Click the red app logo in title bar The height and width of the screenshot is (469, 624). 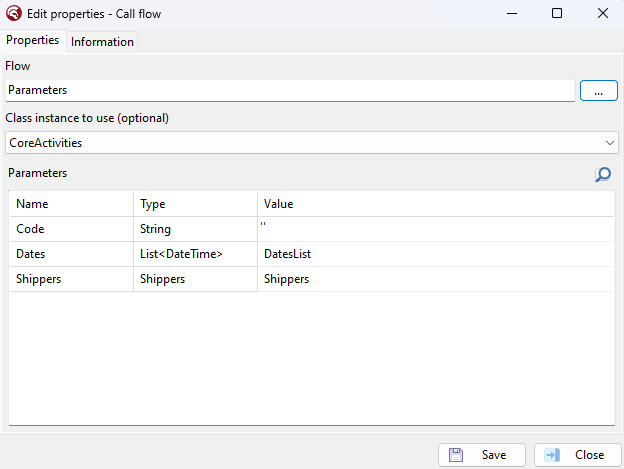tap(14, 14)
